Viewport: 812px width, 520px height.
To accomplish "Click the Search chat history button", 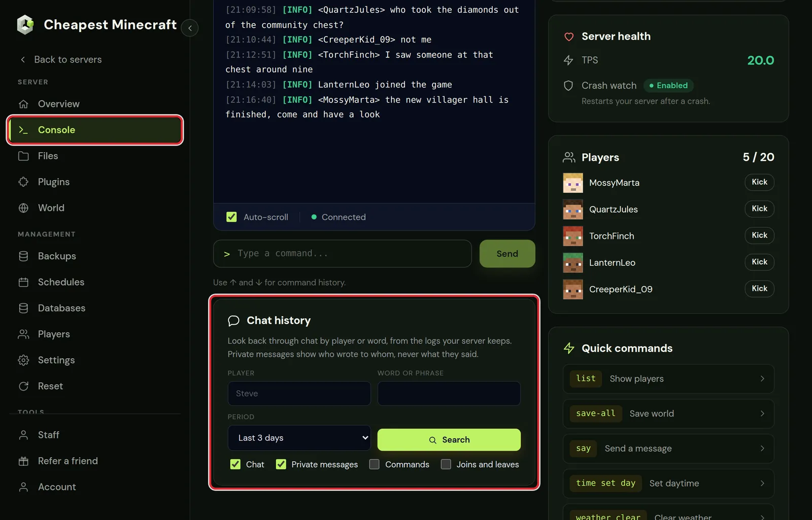I will 449,440.
